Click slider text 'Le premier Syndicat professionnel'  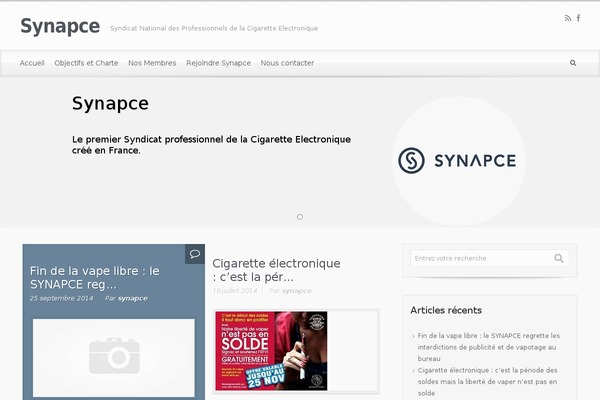coord(211,145)
